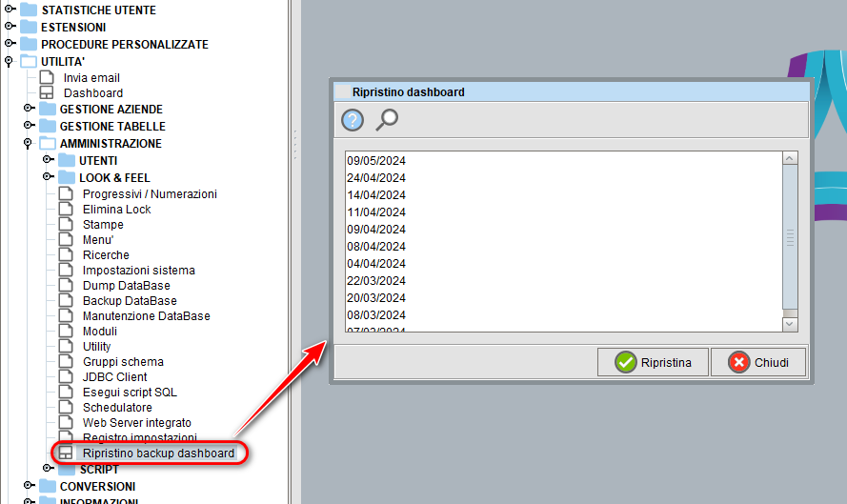This screenshot has width=847, height=504.
Task: Collapse the UTILITA' tree node
Action: click(x=9, y=61)
